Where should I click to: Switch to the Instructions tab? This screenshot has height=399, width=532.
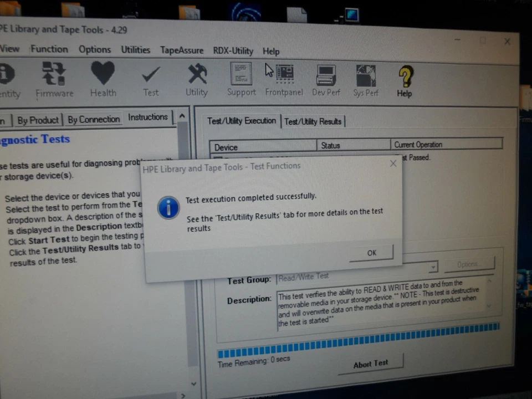(148, 117)
